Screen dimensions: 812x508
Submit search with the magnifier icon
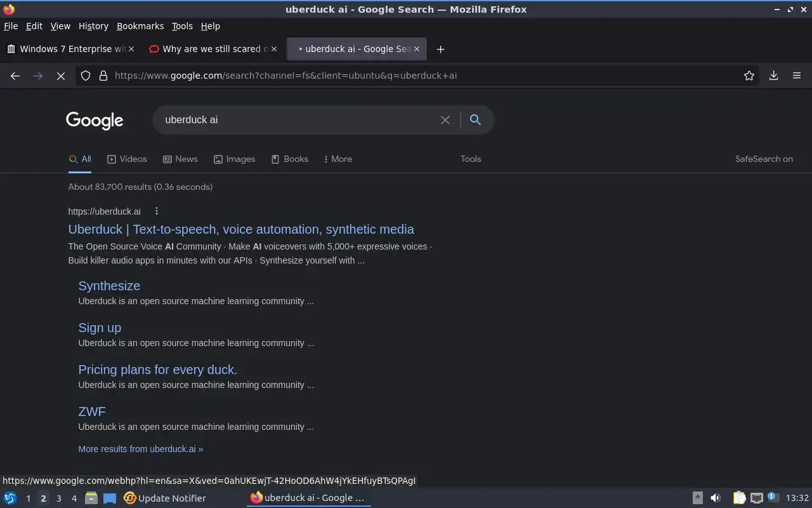475,120
